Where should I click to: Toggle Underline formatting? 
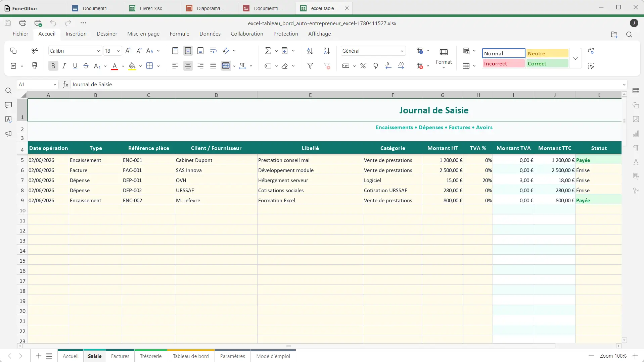pos(75,66)
